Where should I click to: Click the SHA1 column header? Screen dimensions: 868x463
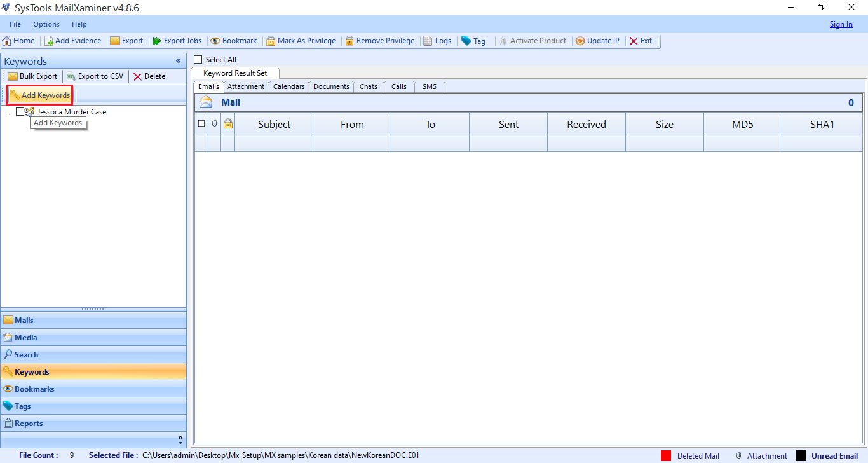click(x=822, y=124)
